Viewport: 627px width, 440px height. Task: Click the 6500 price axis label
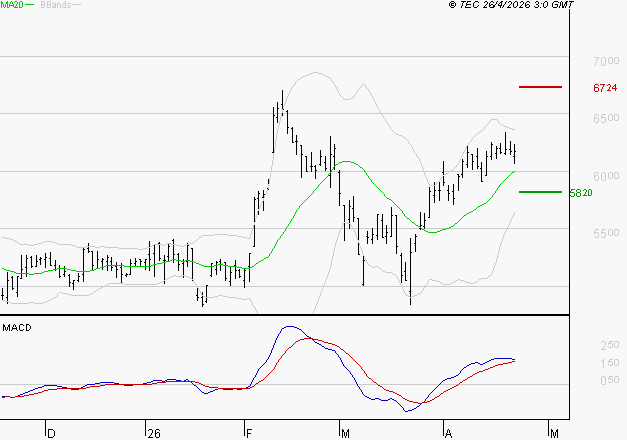pyautogui.click(x=606, y=118)
